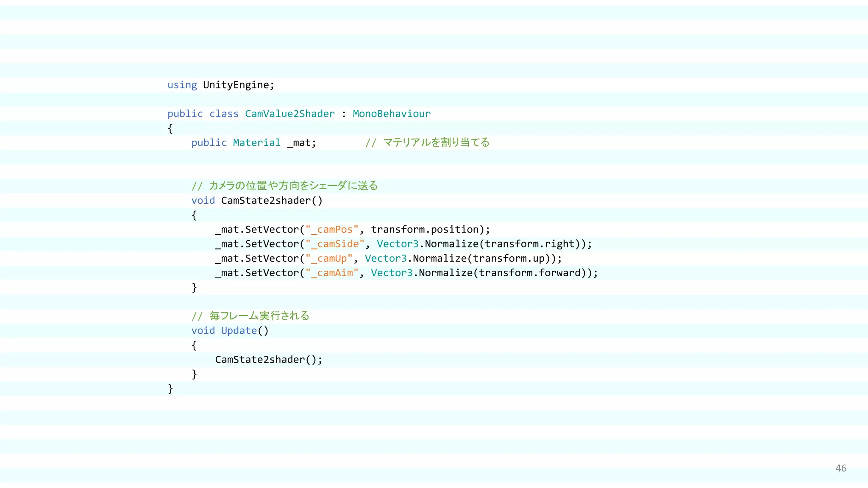Click the class name CamValue2Shader
This screenshot has height=488, width=868.
(290, 114)
